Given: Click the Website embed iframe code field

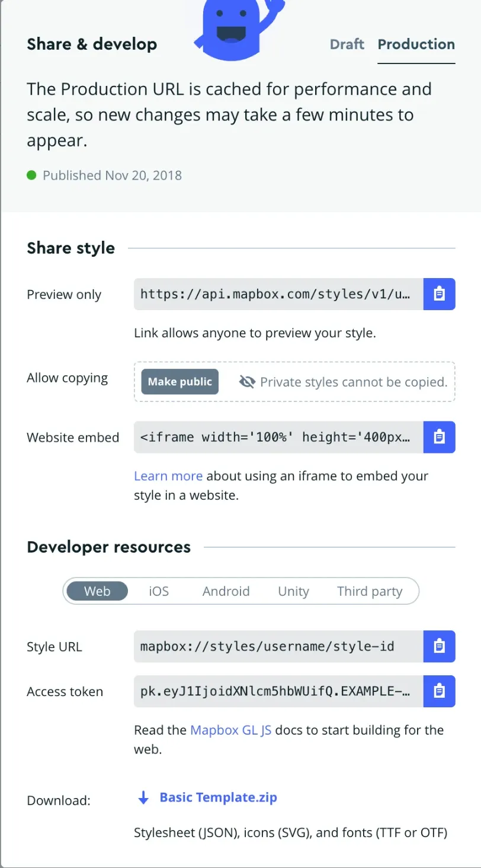Looking at the screenshot, I should tap(278, 437).
